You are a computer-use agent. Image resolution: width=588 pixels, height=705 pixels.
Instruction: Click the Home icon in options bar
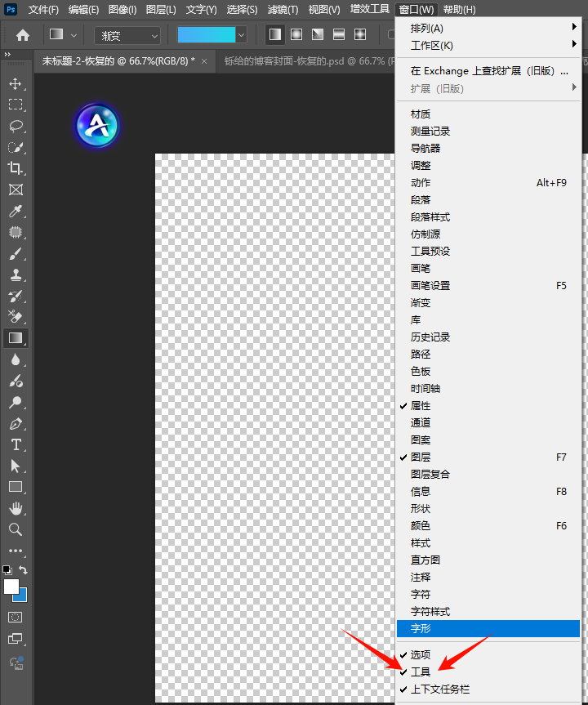[23, 35]
